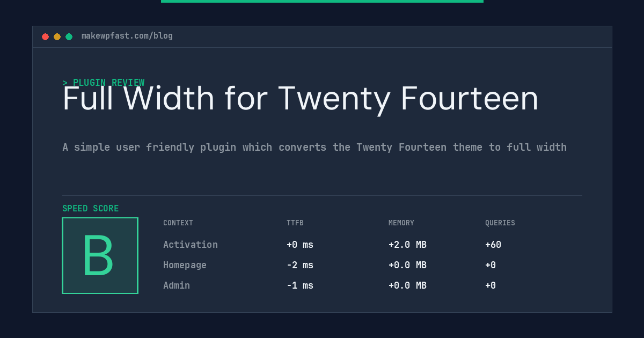Click the SPEED SCORE label
Screen dimensions: 644x338
[91, 209]
